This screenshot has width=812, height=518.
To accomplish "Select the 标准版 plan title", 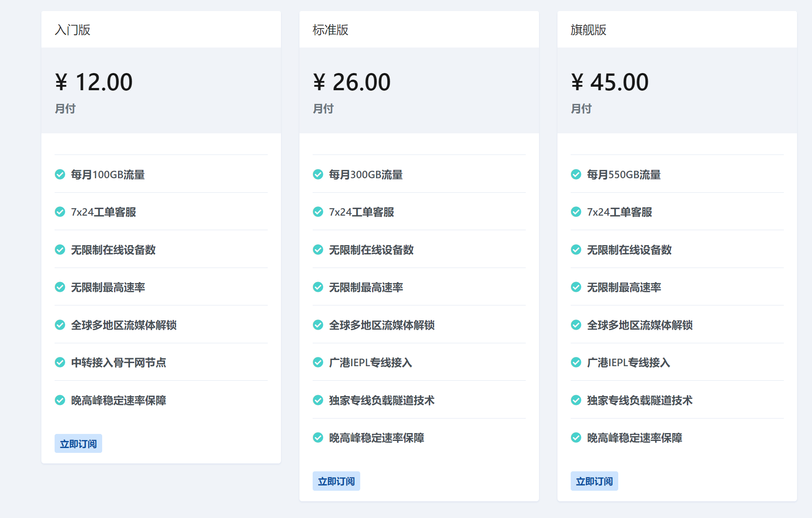I will coord(330,30).
